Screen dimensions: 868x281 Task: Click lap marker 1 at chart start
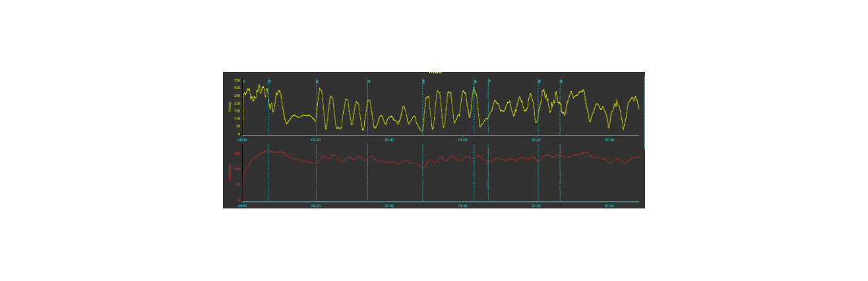[243, 81]
